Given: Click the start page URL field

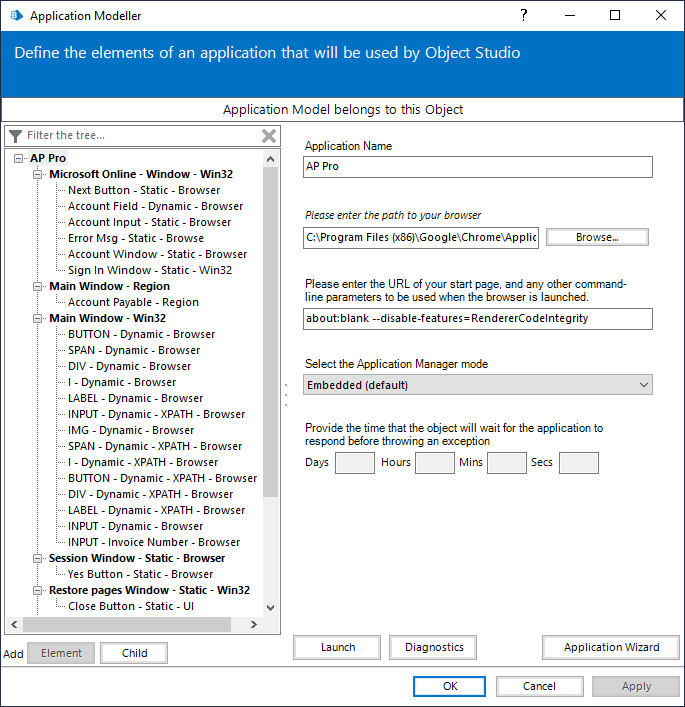Looking at the screenshot, I should (x=478, y=319).
